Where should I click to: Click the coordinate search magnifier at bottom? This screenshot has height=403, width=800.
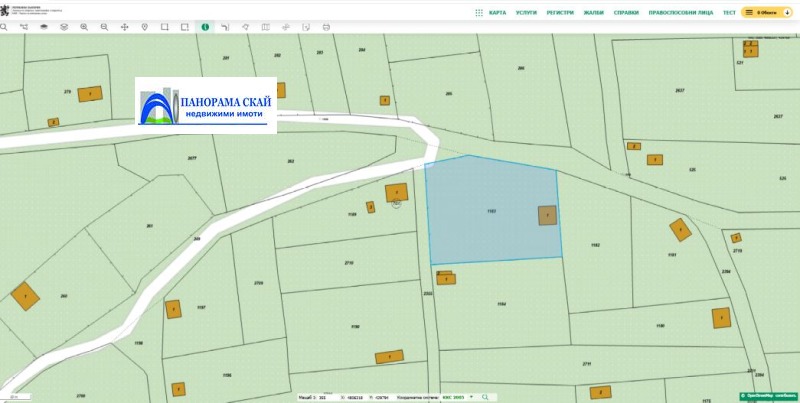tap(485, 397)
